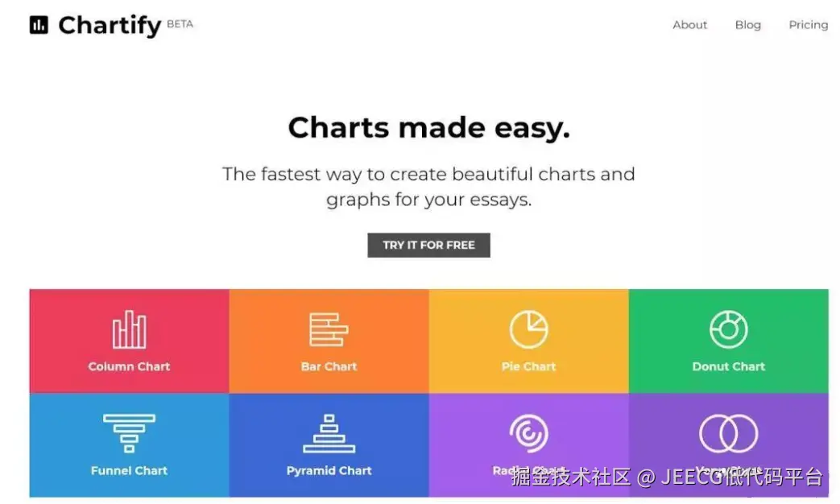The width and height of the screenshot is (840, 504).
Task: Click the Pie Chart circle icon
Action: pyautogui.click(x=528, y=329)
